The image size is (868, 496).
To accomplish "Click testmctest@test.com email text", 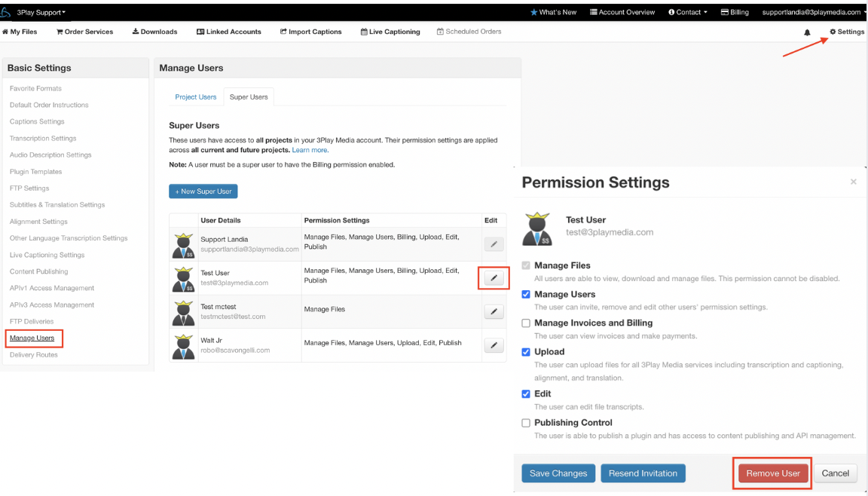I will click(233, 317).
